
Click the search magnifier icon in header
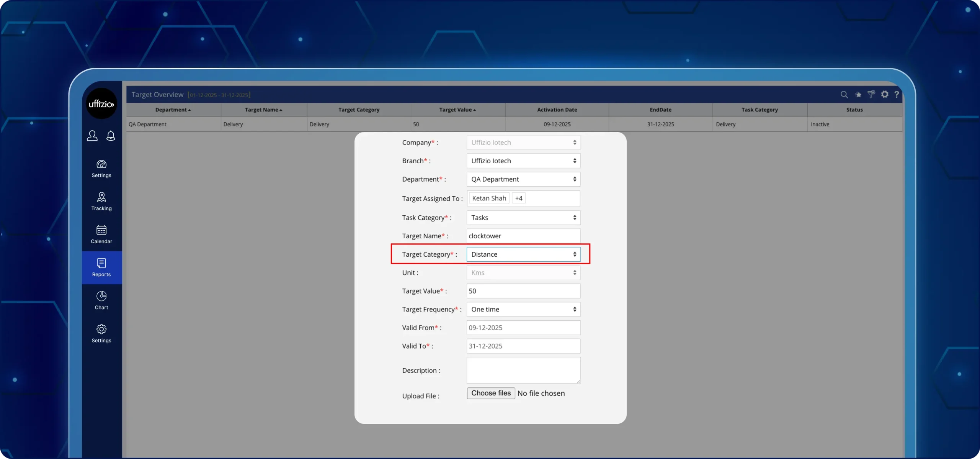tap(844, 94)
